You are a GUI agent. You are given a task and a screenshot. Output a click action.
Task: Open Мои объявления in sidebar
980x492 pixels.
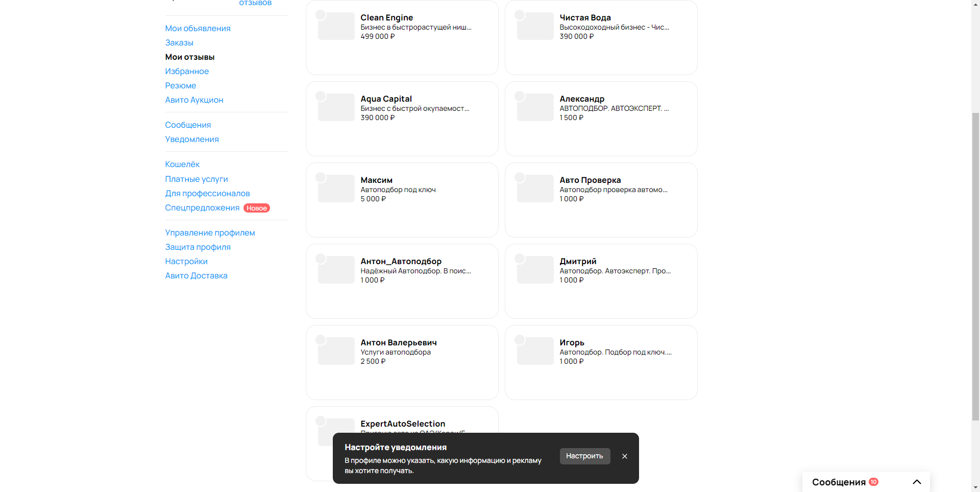(x=198, y=28)
